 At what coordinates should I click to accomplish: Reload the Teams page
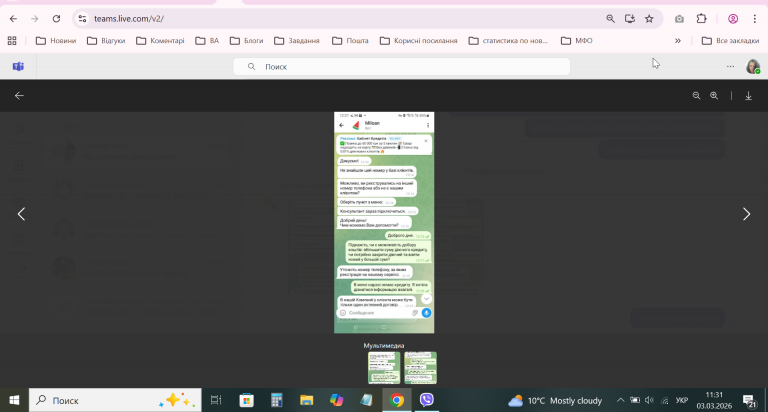[x=56, y=19]
